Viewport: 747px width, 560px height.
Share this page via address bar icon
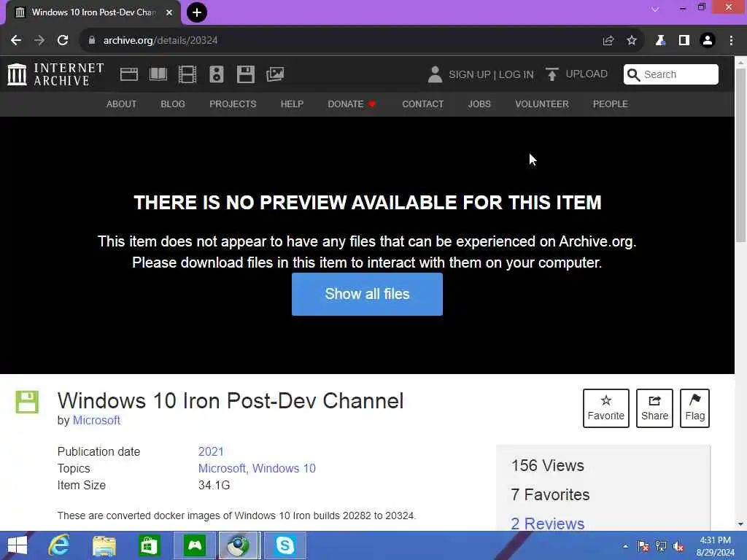tap(608, 41)
